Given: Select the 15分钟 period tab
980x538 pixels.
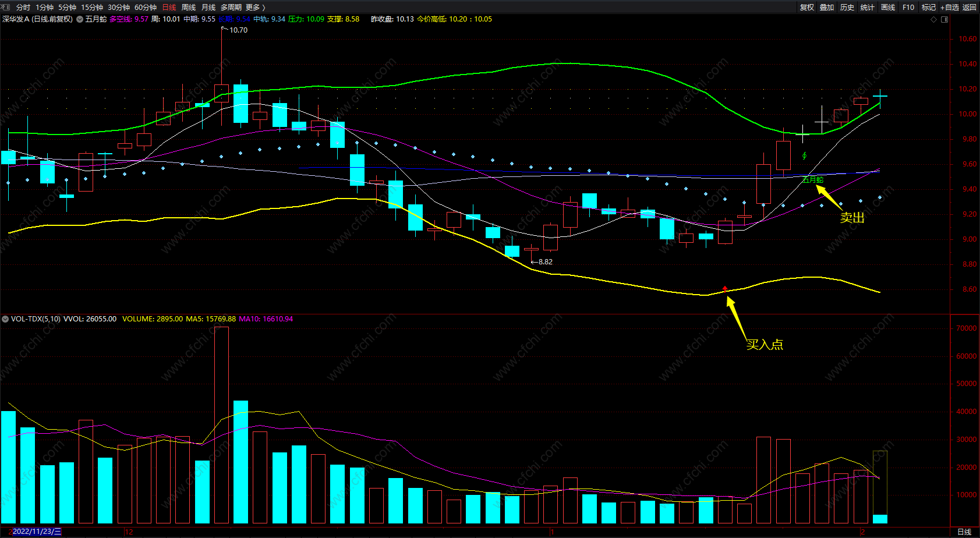Looking at the screenshot, I should (x=92, y=8).
